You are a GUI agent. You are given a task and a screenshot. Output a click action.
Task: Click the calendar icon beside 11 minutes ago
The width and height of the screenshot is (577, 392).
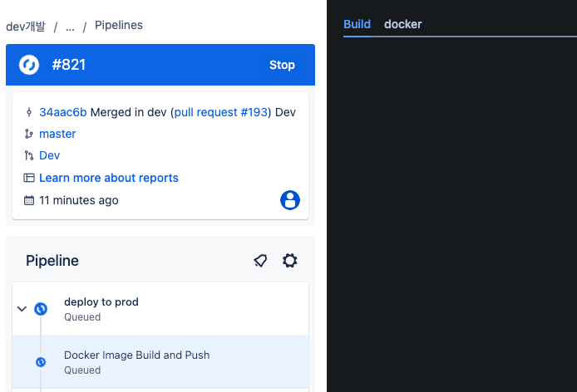pyautogui.click(x=29, y=200)
